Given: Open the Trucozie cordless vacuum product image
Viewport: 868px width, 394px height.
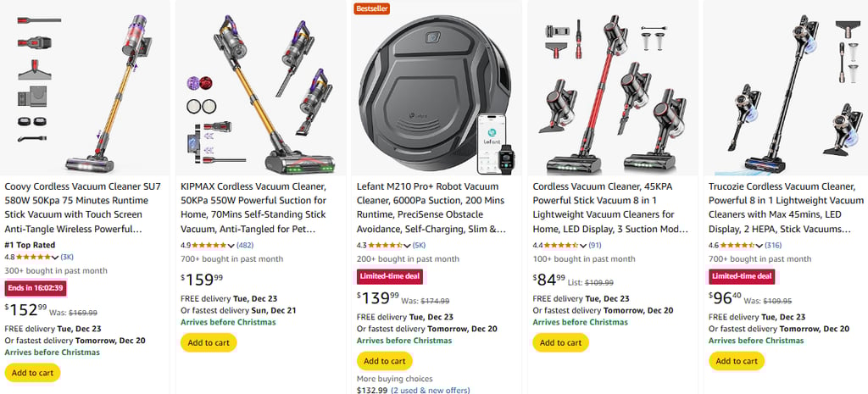Looking at the screenshot, I should (x=788, y=86).
